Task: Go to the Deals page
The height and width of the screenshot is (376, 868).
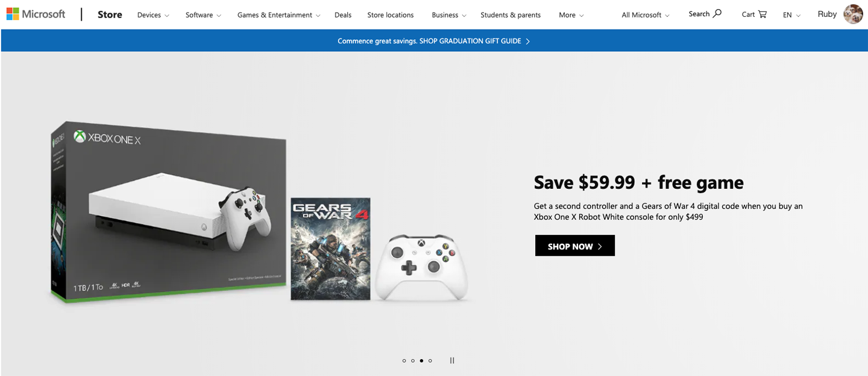Action: click(x=343, y=14)
